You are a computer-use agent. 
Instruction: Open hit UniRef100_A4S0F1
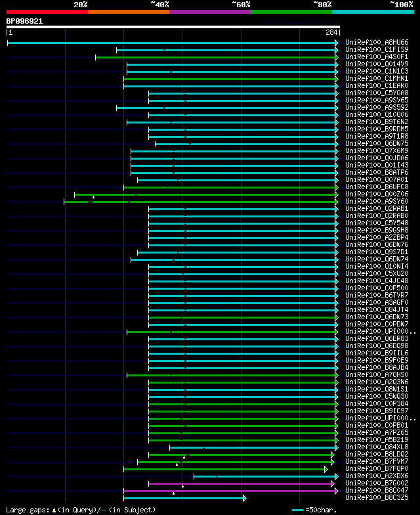377,56
